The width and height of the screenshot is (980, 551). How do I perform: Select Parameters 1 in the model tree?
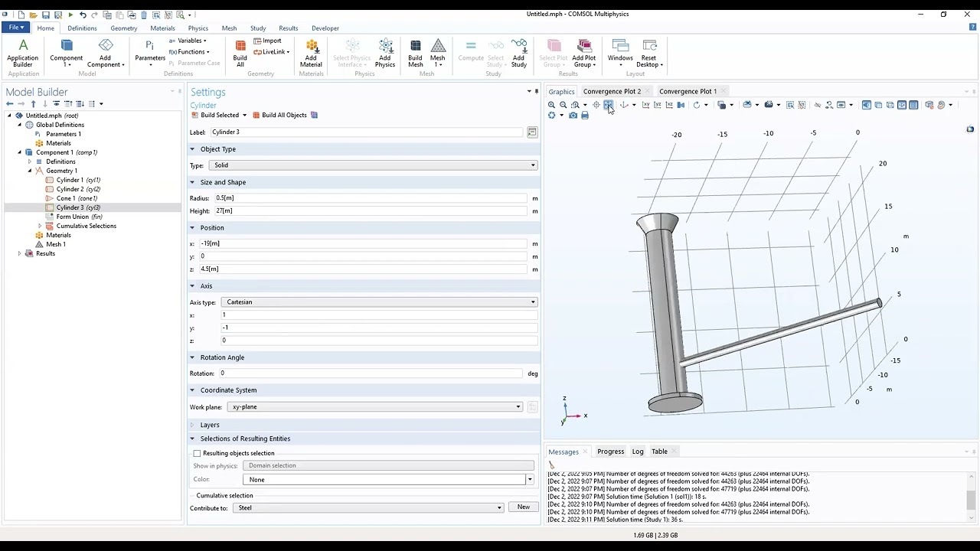(x=63, y=134)
